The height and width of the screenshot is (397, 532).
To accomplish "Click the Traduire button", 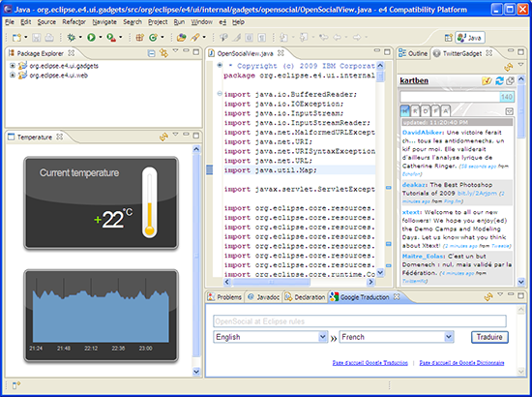I will (x=489, y=337).
